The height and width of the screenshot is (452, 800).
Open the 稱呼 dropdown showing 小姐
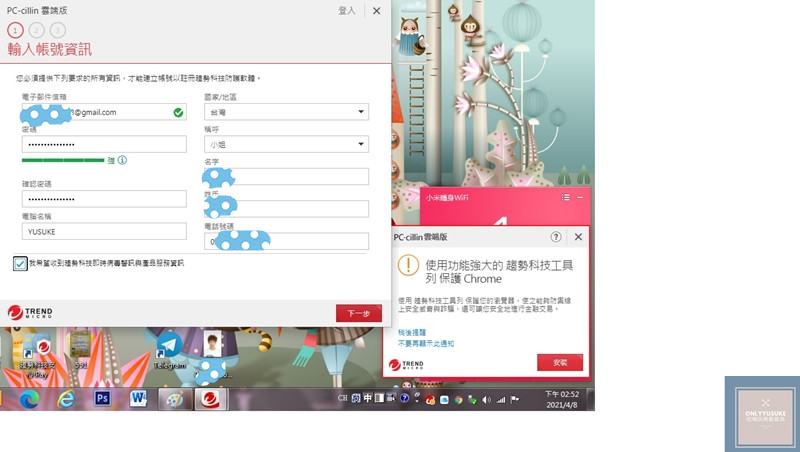click(286, 144)
